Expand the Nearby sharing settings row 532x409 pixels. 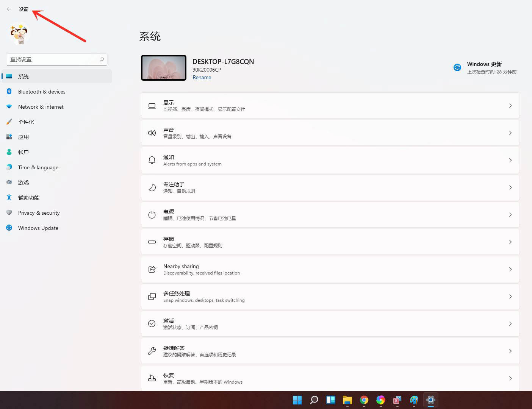click(x=330, y=269)
